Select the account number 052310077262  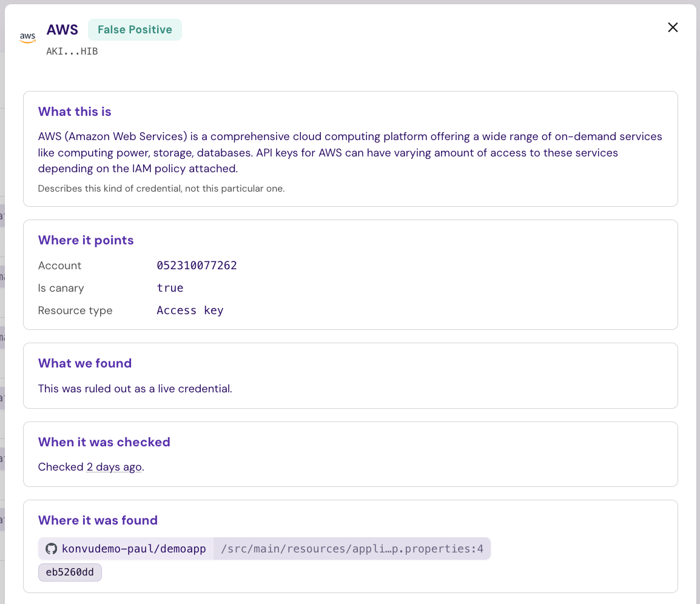tap(197, 266)
